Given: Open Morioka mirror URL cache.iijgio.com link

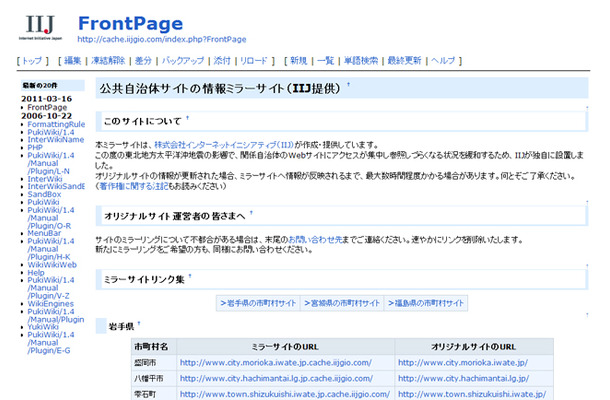Looking at the screenshot, I should [276, 363].
